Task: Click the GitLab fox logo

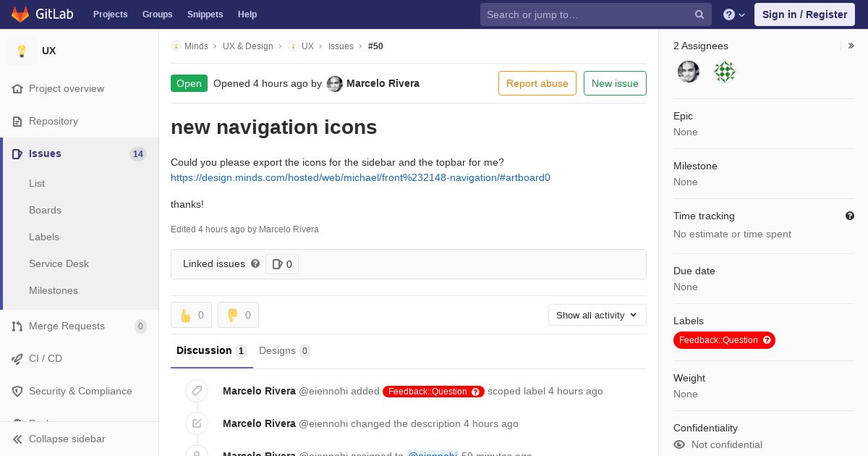Action: [20, 14]
